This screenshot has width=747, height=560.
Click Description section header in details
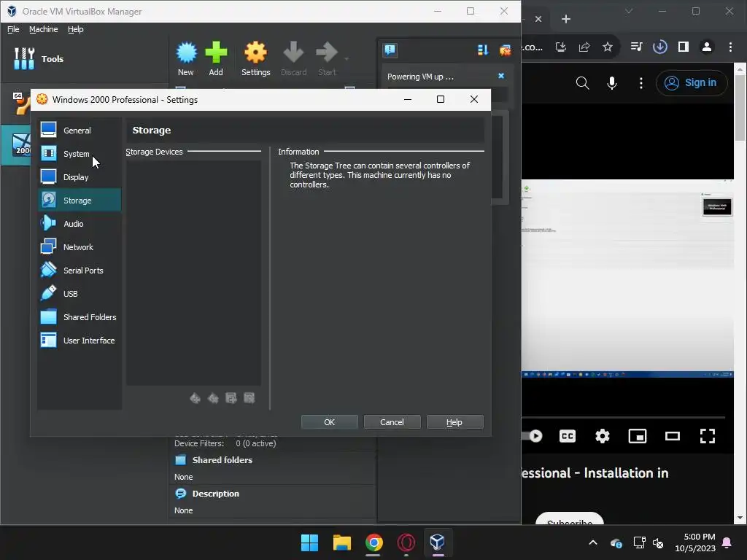(x=215, y=494)
